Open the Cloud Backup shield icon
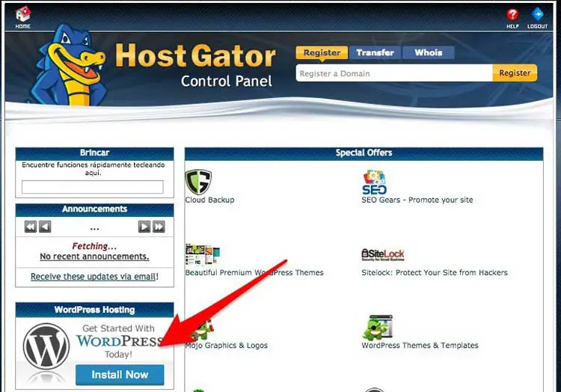Viewport: 561px width, 392px height. (x=198, y=182)
